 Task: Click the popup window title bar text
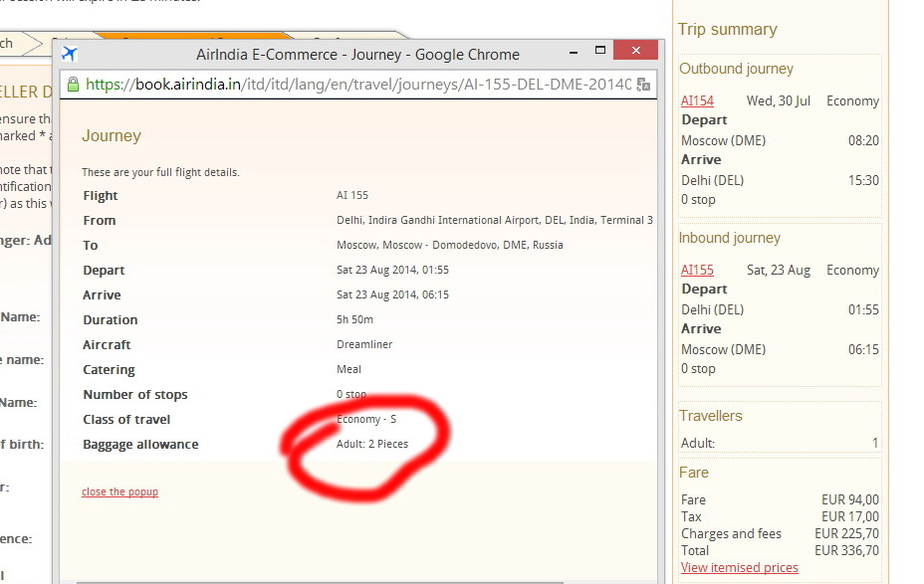click(357, 54)
